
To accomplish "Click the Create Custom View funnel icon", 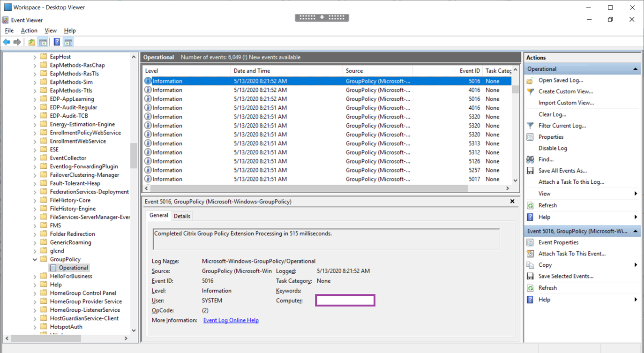I will (530, 92).
